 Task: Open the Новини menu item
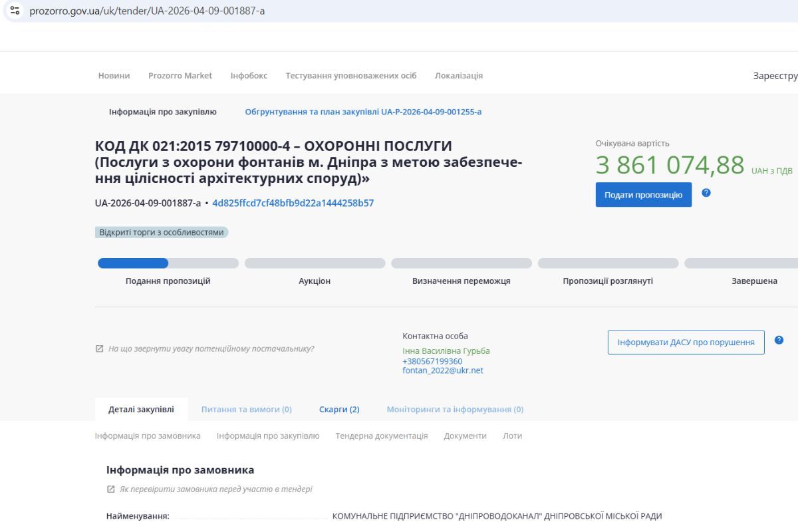[114, 75]
